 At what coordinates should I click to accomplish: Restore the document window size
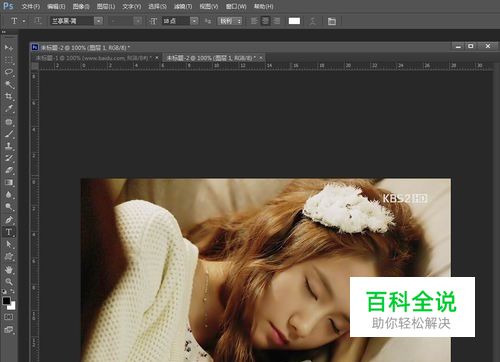pos(471,46)
